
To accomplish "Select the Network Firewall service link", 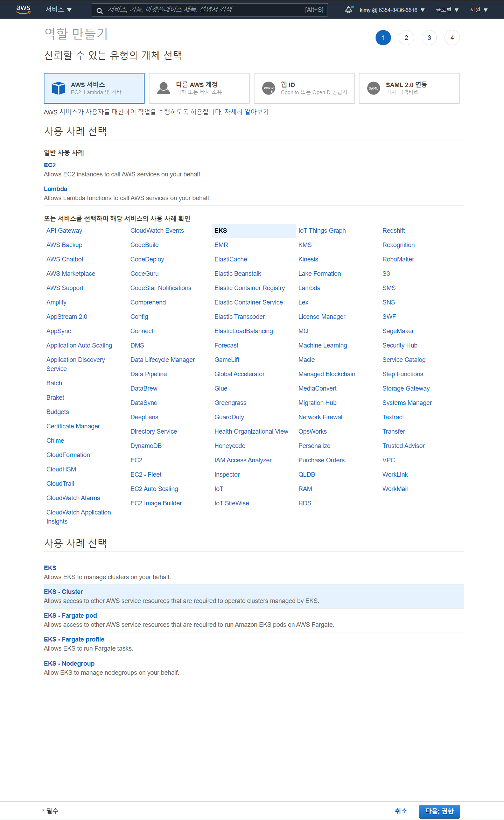I will pos(321,417).
